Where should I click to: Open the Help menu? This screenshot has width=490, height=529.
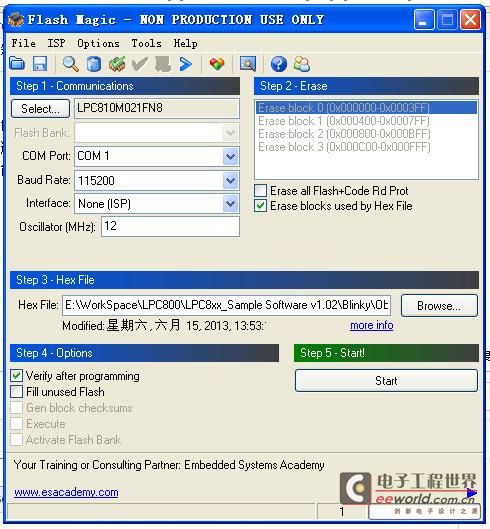click(185, 44)
